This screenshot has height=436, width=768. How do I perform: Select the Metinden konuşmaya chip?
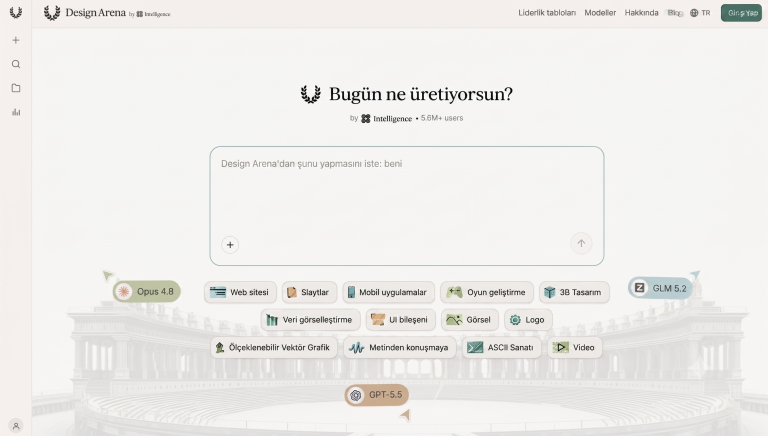[x=400, y=347]
